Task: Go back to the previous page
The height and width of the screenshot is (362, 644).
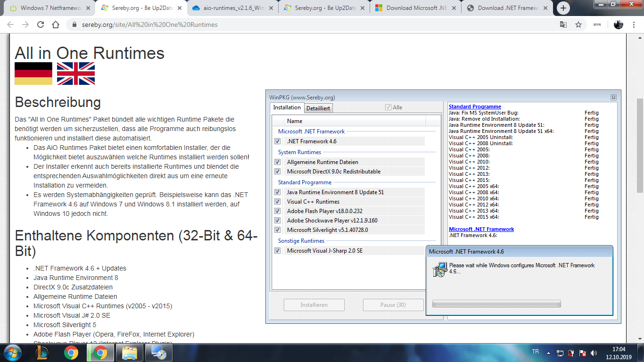Action: [10, 25]
